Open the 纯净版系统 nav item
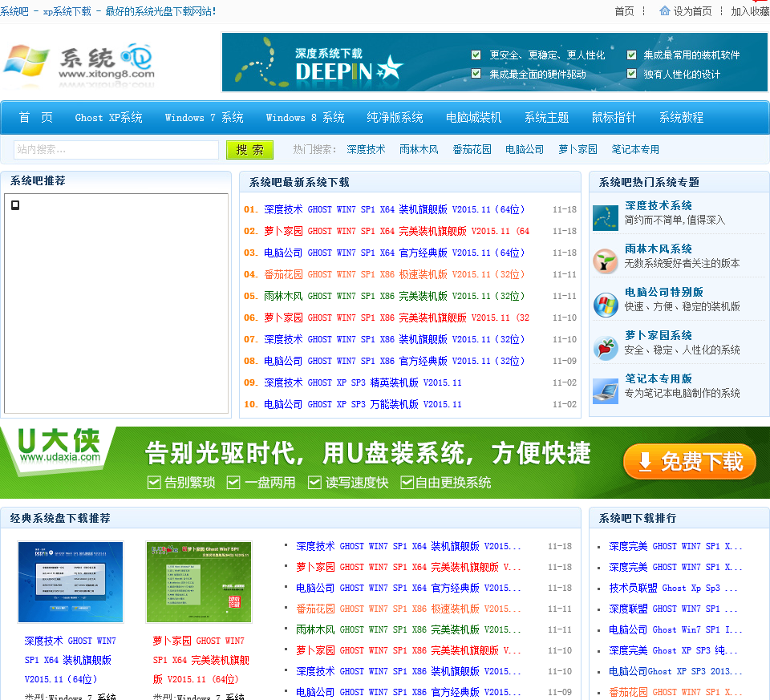 coord(395,118)
